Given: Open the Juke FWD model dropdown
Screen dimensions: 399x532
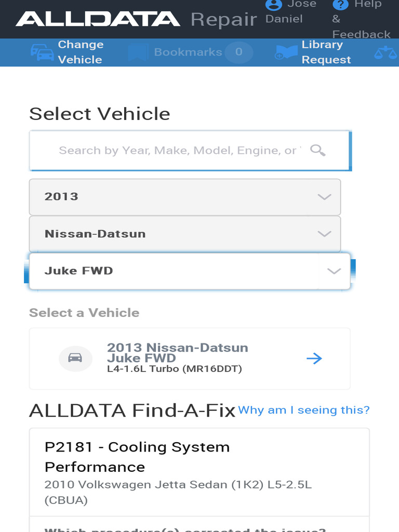Looking at the screenshot, I should tap(190, 271).
